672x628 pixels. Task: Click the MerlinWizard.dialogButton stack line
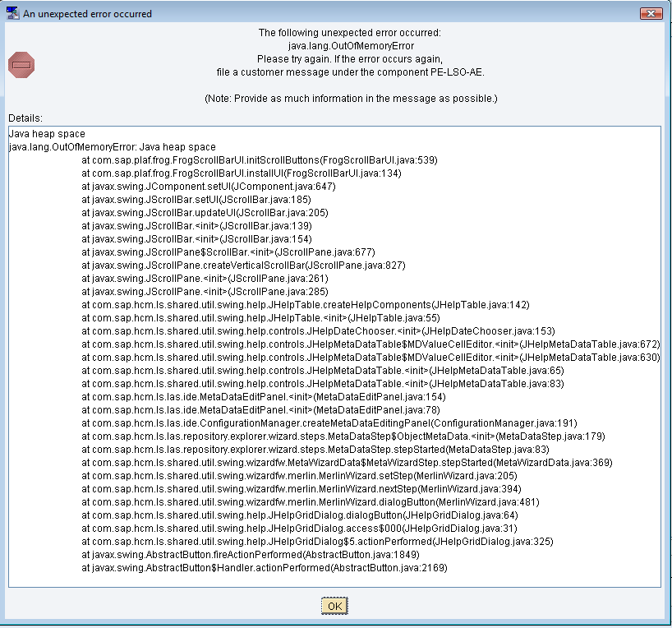point(311,502)
